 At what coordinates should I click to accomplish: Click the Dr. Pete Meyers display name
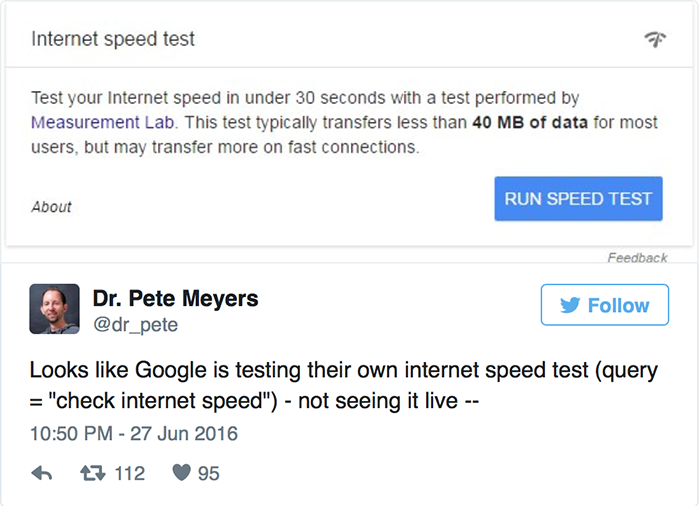175,298
